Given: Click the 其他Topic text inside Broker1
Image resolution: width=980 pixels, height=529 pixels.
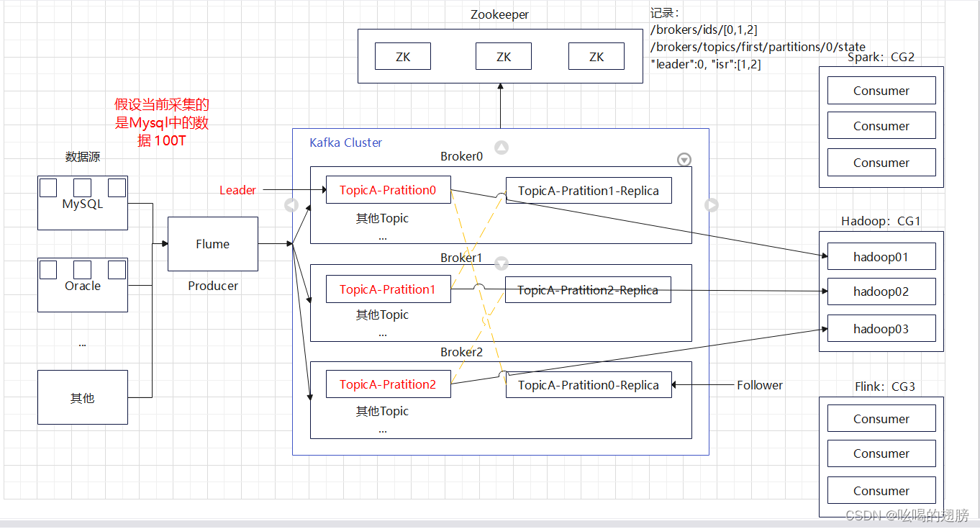Looking at the screenshot, I should click(x=382, y=315).
